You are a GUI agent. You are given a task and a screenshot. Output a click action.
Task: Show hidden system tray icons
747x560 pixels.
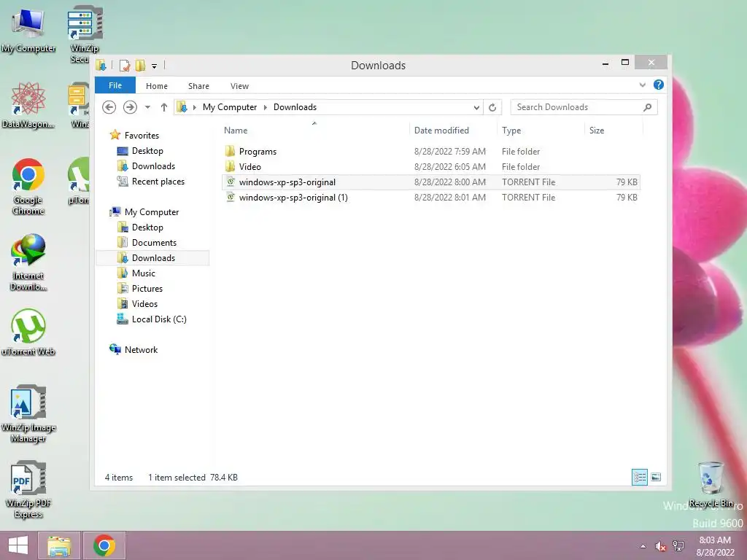pos(643,546)
